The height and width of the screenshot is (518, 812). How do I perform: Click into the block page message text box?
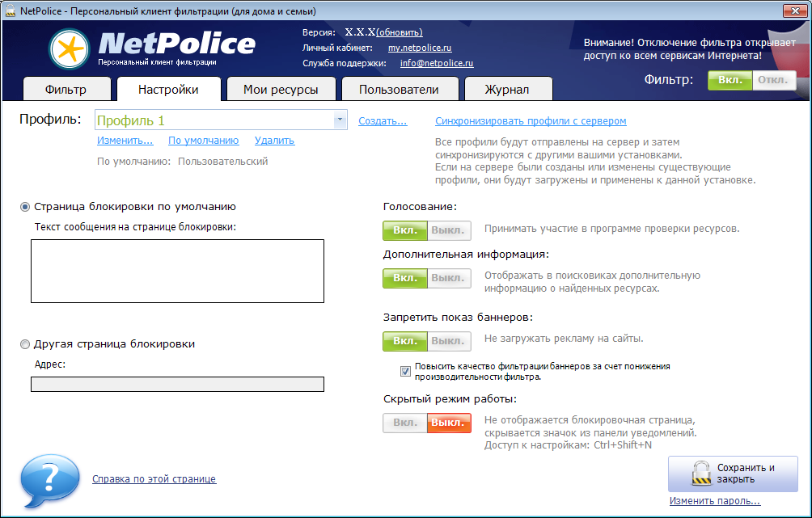[x=178, y=272]
